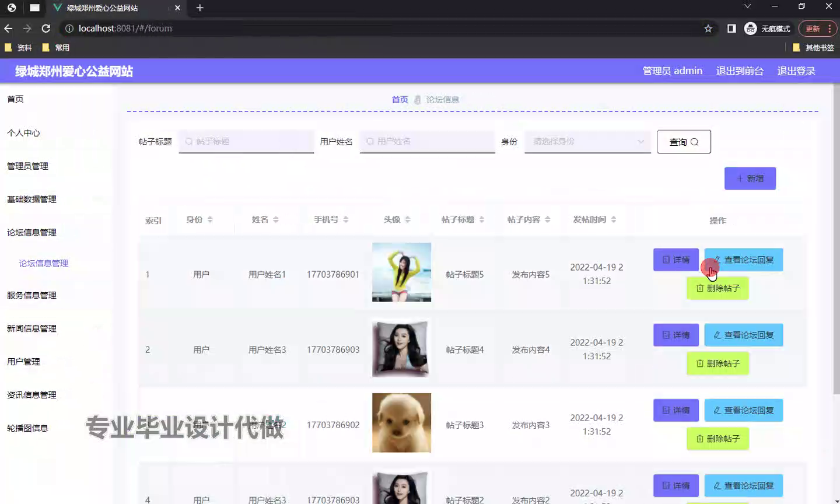The height and width of the screenshot is (504, 840).
Task: Sort table by 身份 column
Action: coord(210,219)
